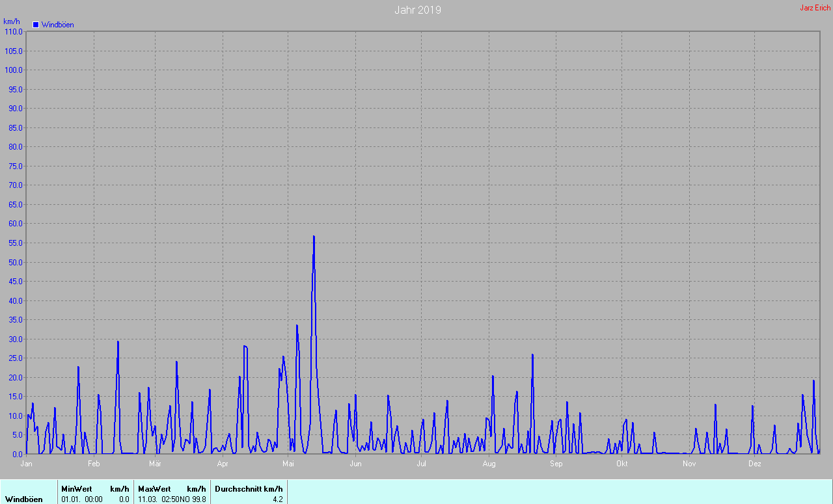This screenshot has height=504, width=833.
Task: Click the Windböen row label in table
Action: (24, 499)
